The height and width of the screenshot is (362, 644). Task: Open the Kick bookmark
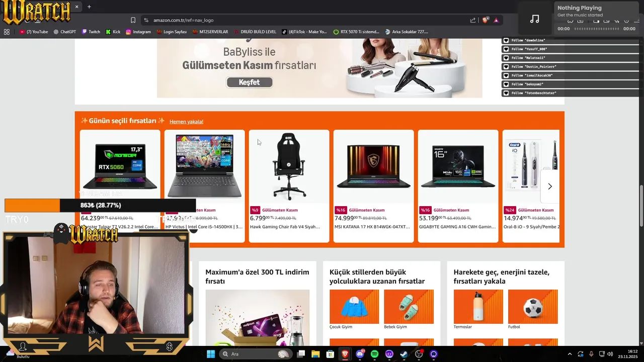pyautogui.click(x=113, y=32)
